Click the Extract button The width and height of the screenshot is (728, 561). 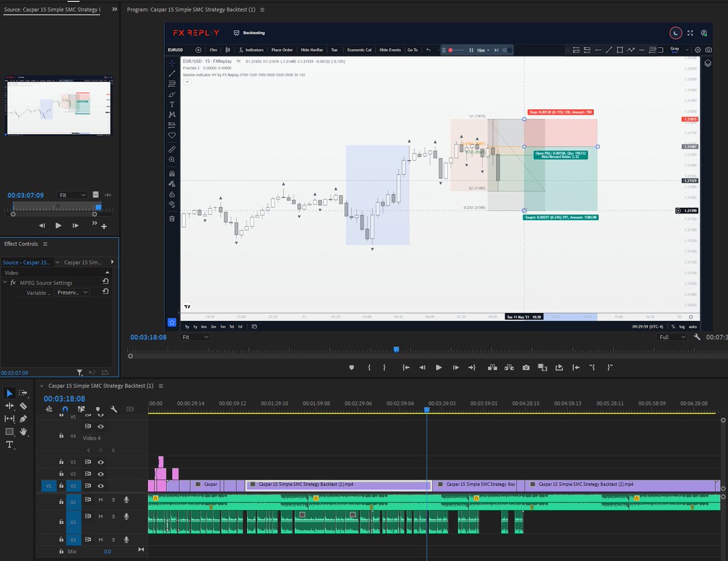pos(509,368)
